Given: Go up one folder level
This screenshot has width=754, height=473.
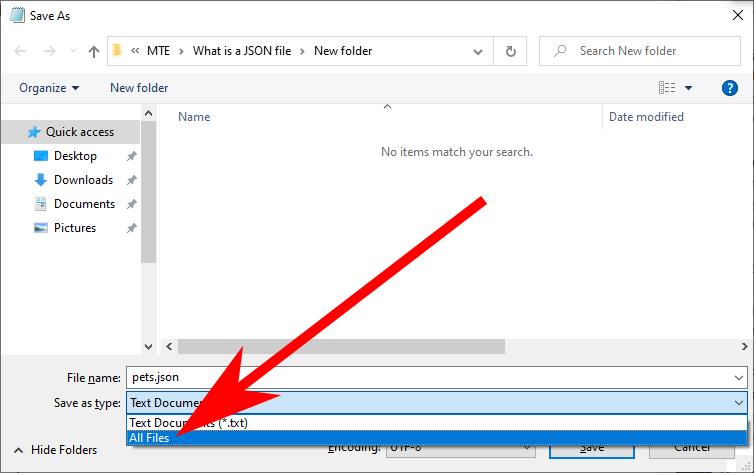Looking at the screenshot, I should tap(94, 51).
